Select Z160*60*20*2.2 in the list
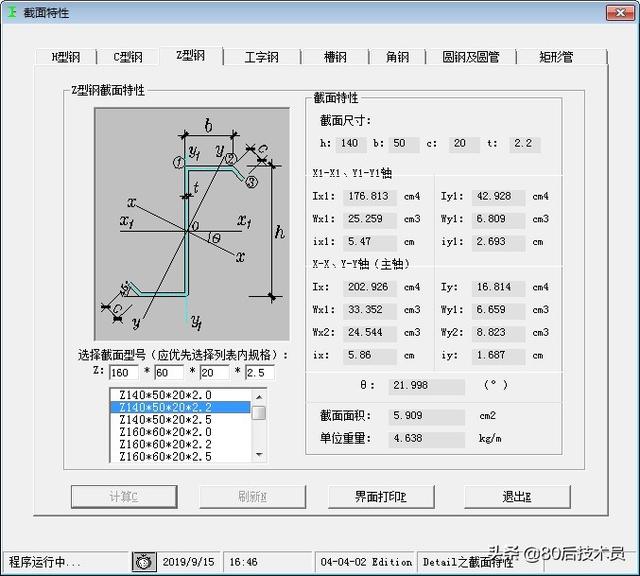640x576 pixels. pyautogui.click(x=180, y=444)
